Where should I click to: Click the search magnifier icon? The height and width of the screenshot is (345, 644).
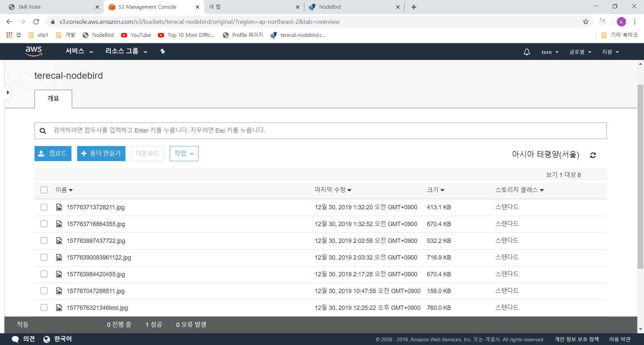point(43,131)
